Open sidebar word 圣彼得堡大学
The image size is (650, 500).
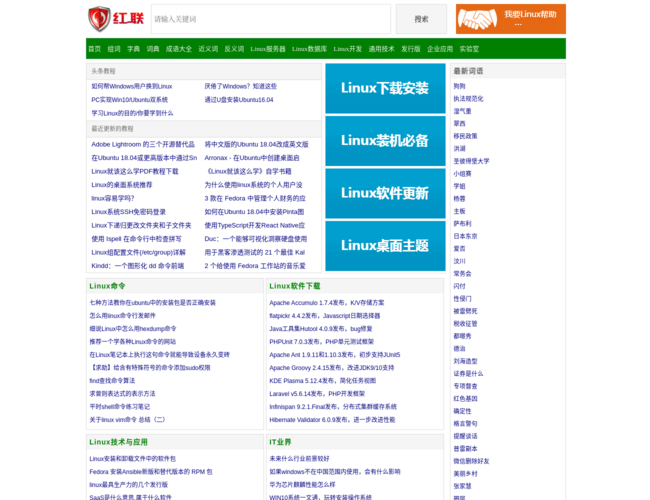pyautogui.click(x=471, y=161)
